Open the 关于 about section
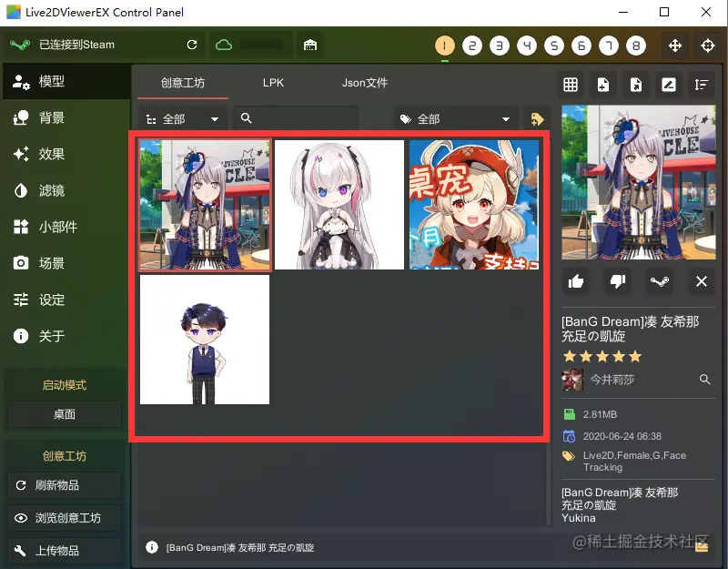Image resolution: width=728 pixels, height=569 pixels. [66, 336]
